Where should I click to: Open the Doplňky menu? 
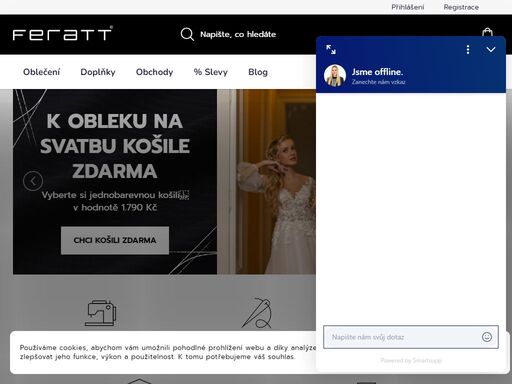tap(98, 72)
